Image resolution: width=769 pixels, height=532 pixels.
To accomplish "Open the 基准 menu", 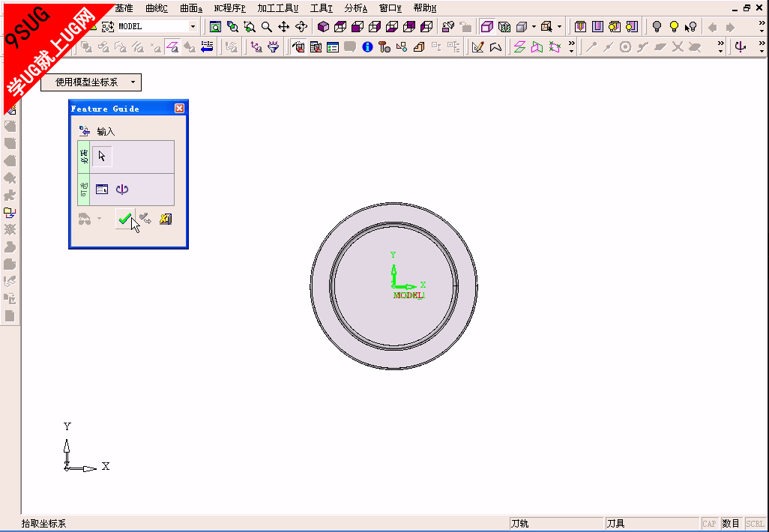I will [x=124, y=8].
